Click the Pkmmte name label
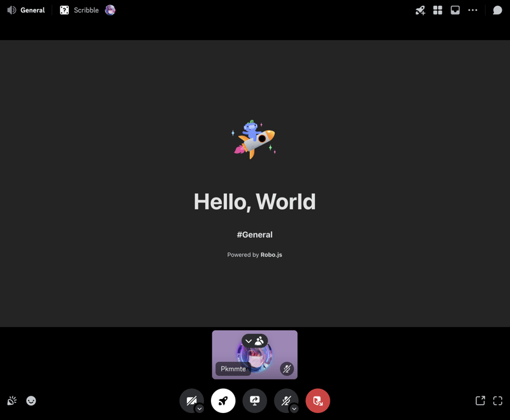This screenshot has width=510, height=420. pyautogui.click(x=233, y=369)
